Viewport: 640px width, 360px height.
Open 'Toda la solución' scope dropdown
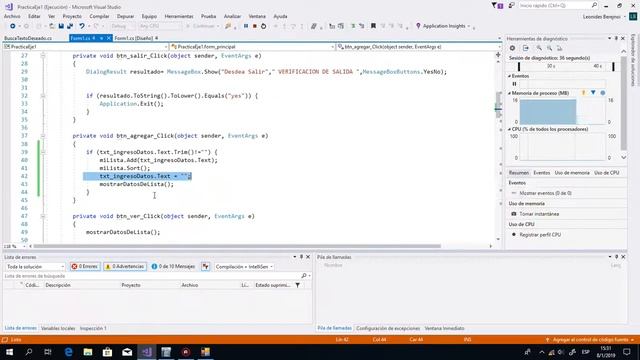[x=35, y=267]
